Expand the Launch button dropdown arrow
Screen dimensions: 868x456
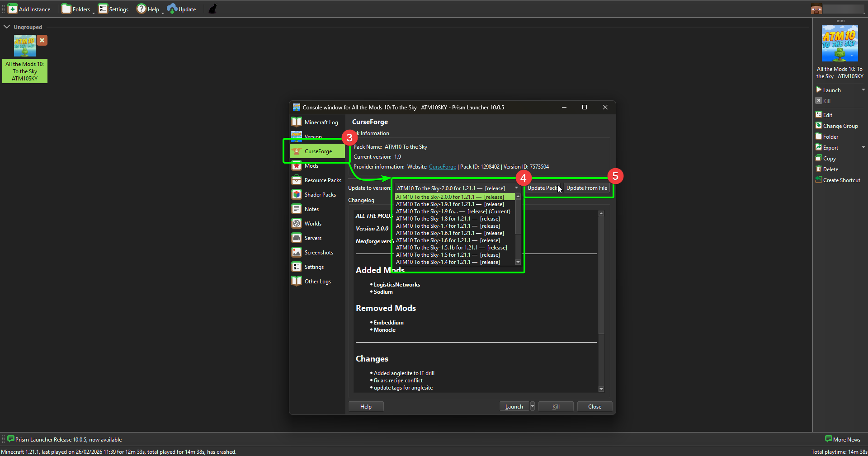(x=532, y=406)
